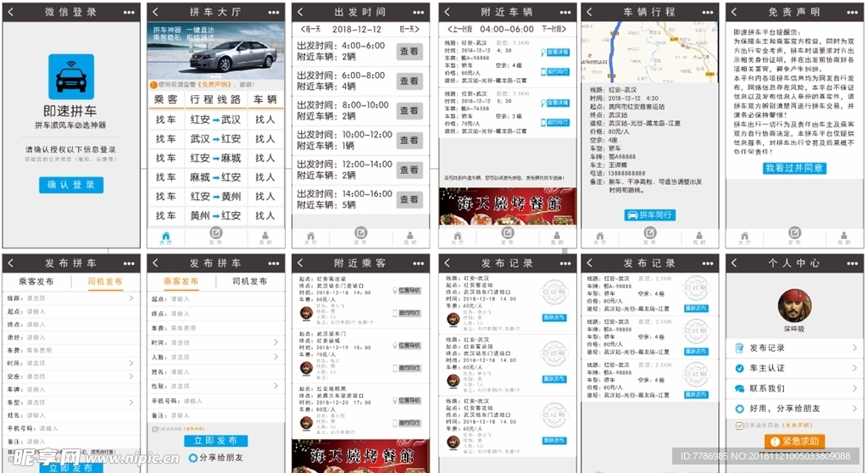View vehicles for 14:00-16:00 departure
868x473 pixels.
click(x=409, y=199)
